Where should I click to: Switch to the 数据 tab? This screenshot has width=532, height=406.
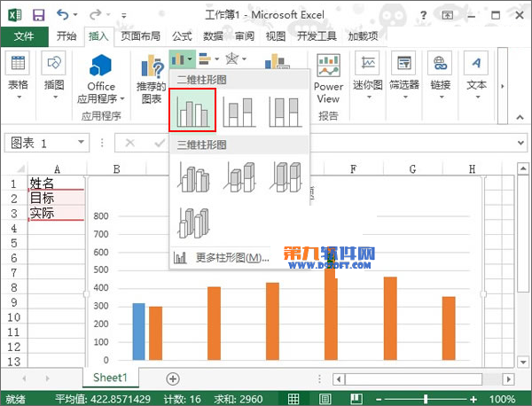coord(213,36)
